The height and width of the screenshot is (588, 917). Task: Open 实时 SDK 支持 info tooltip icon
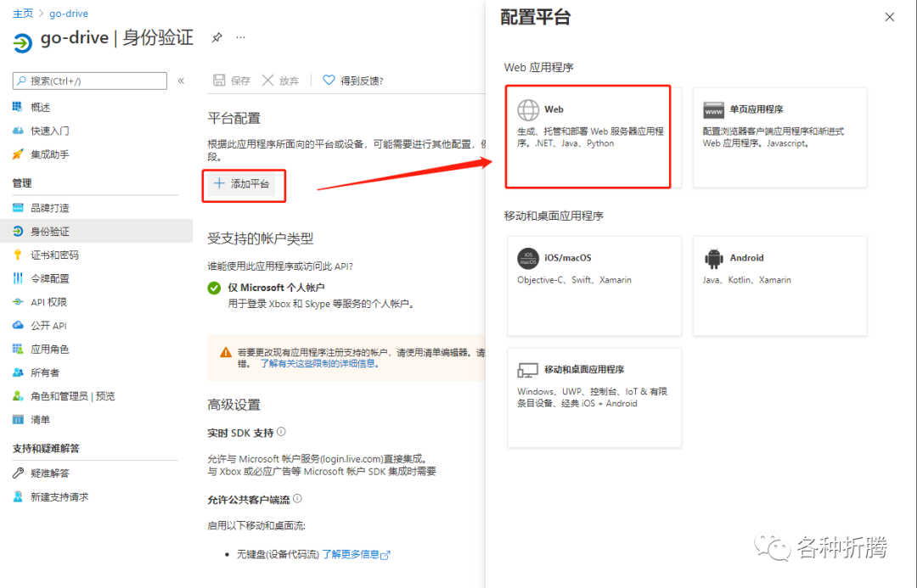(x=281, y=432)
